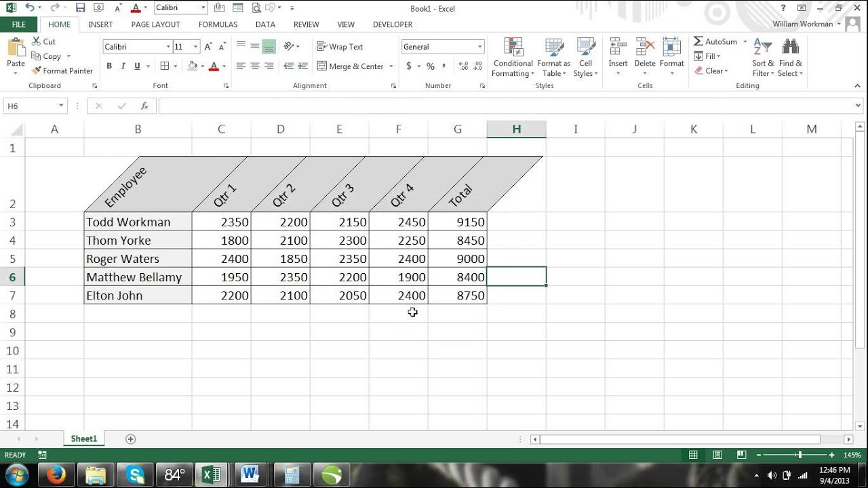Open the General number format dropdown
This screenshot has height=488, width=868.
click(480, 47)
